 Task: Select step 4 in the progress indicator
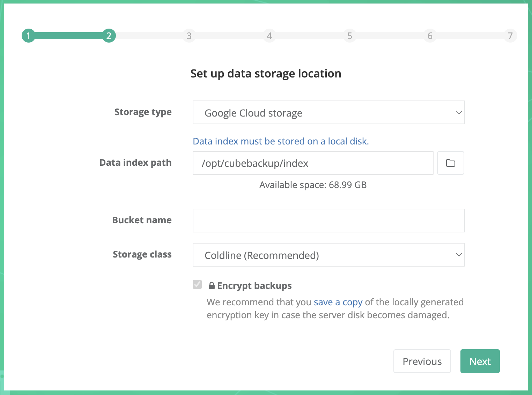(269, 36)
